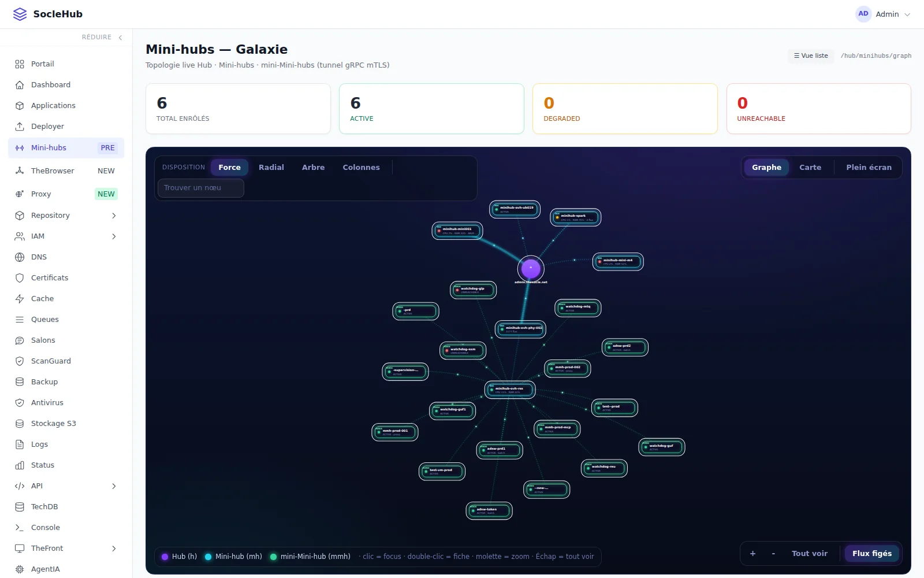924x578 pixels.
Task: Select the adsw-token node
Action: click(489, 511)
